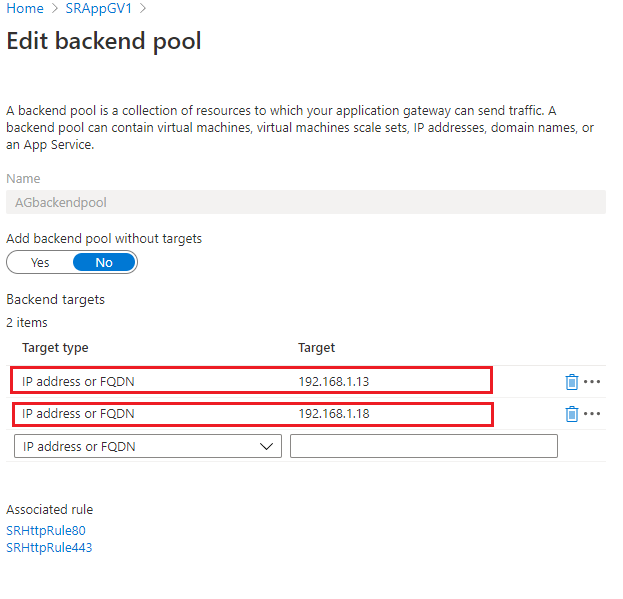Image resolution: width=623 pixels, height=599 pixels.
Task: Navigate to SRAppGV1 breadcrumb
Action: [100, 9]
